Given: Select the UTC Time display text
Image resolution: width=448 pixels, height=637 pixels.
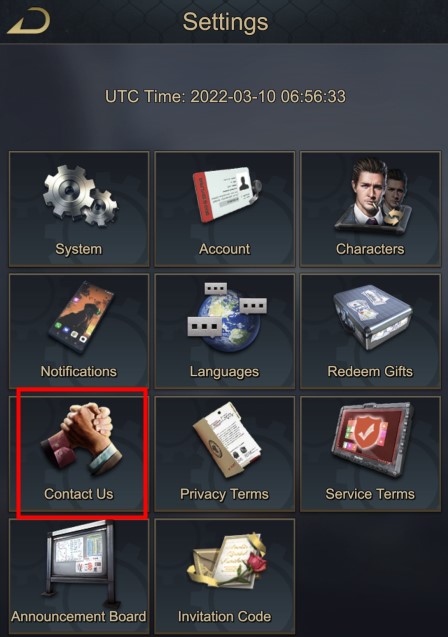Looking at the screenshot, I should 225,97.
